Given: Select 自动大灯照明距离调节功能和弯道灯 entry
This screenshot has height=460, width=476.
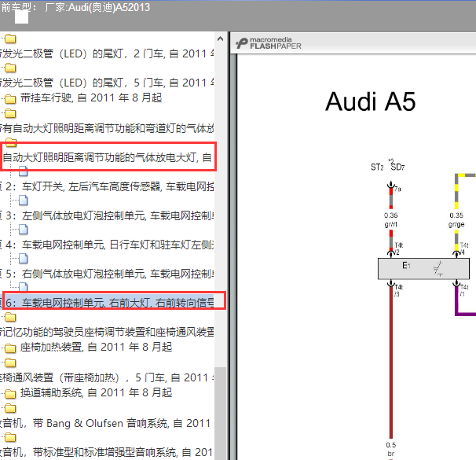Looking at the screenshot, I should point(107,128).
